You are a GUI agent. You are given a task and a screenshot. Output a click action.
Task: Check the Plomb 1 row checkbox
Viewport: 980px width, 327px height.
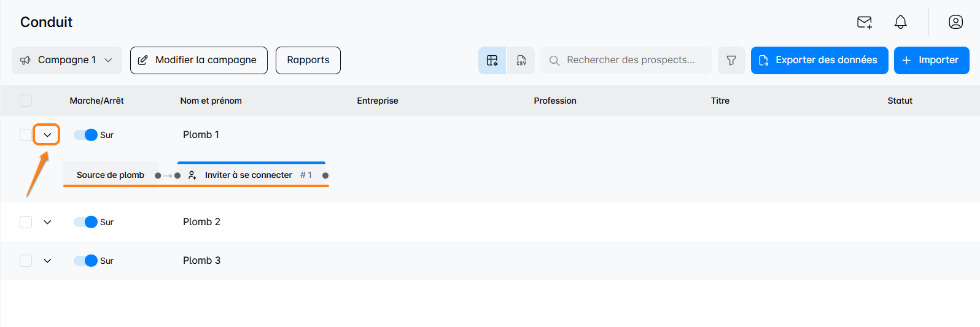(x=26, y=135)
